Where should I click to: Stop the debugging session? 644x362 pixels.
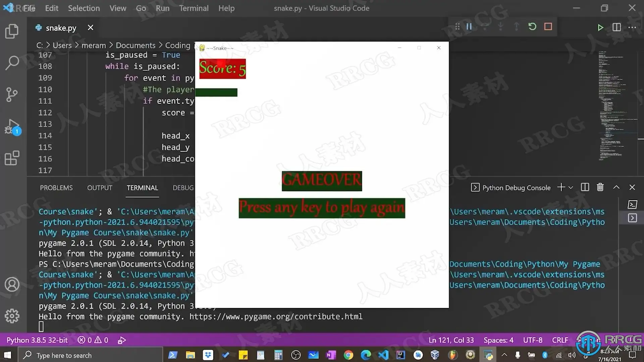point(548,26)
